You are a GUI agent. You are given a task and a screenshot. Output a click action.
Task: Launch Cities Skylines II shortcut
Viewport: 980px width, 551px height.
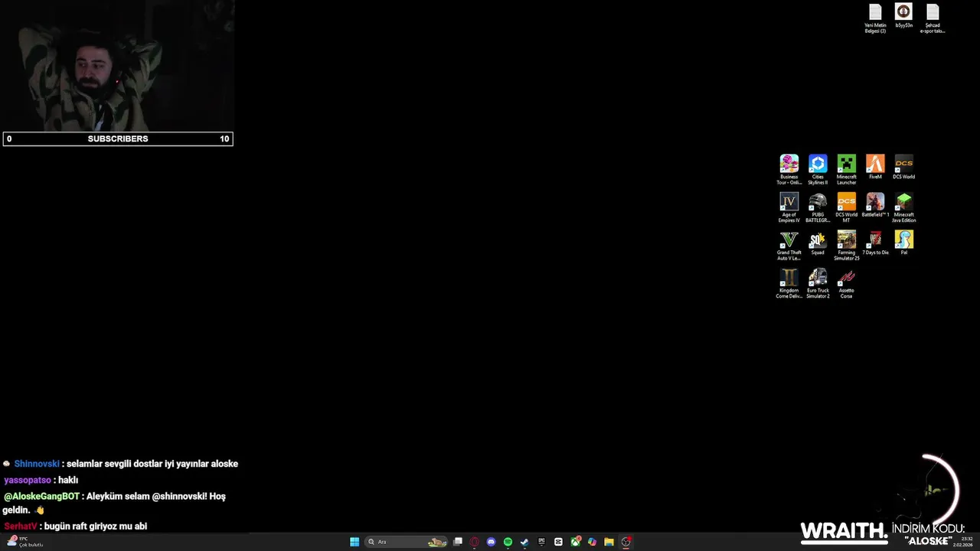tap(818, 169)
